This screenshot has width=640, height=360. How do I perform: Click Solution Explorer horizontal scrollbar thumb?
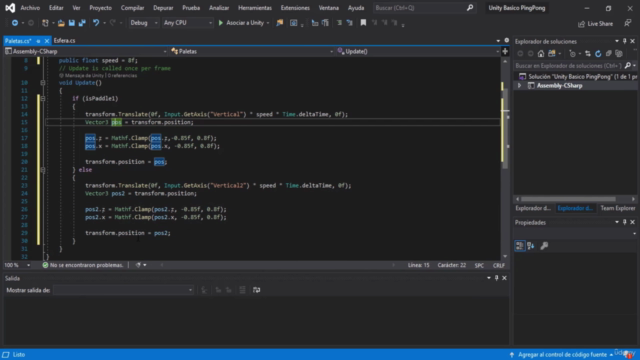pos(568,199)
